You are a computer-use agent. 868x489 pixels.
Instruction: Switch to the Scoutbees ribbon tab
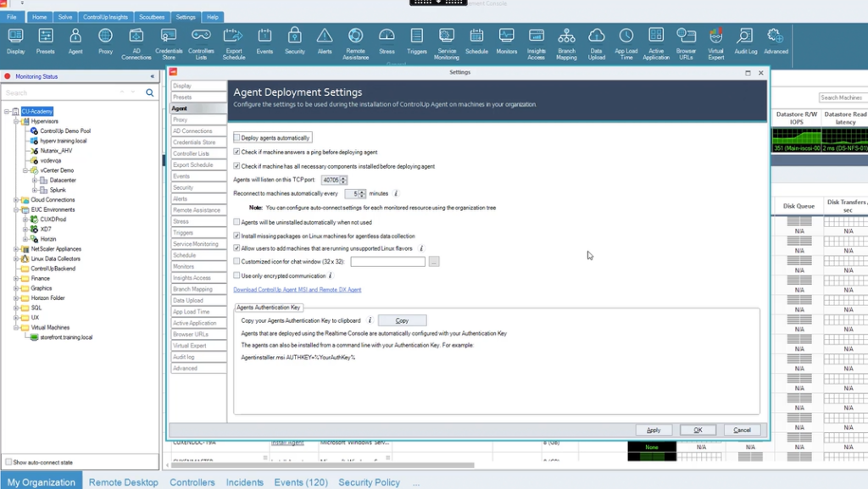(x=152, y=17)
